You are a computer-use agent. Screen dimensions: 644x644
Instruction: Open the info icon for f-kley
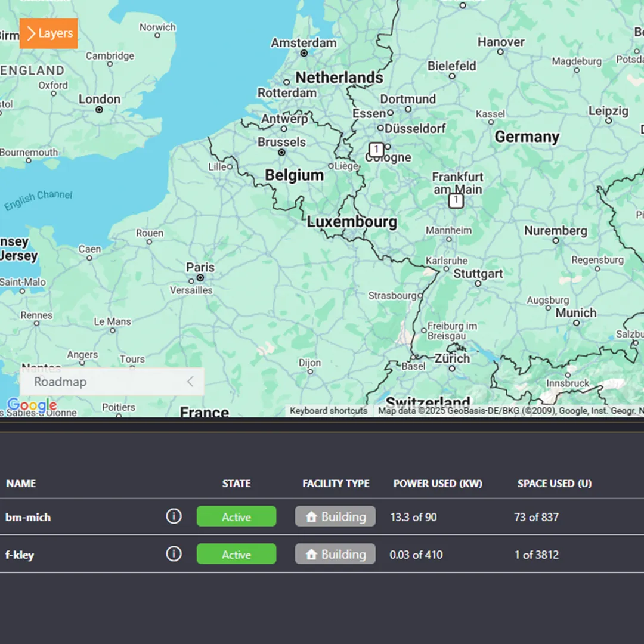174,553
